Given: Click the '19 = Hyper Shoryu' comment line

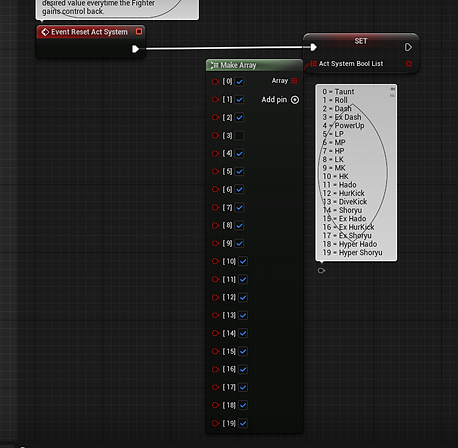Looking at the screenshot, I should pyautogui.click(x=352, y=253).
